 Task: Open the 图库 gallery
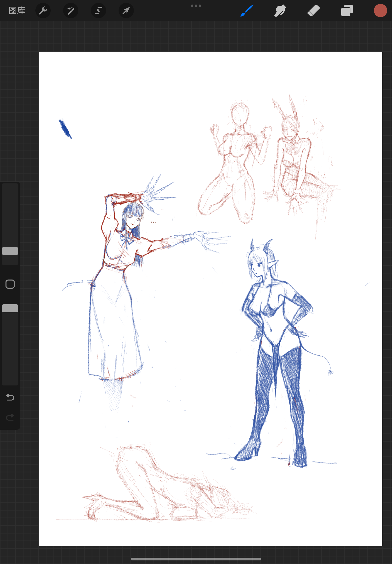(x=17, y=11)
